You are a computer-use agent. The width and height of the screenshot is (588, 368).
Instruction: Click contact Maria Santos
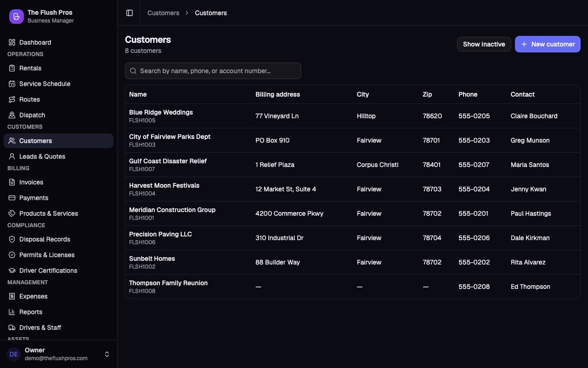coord(530,165)
